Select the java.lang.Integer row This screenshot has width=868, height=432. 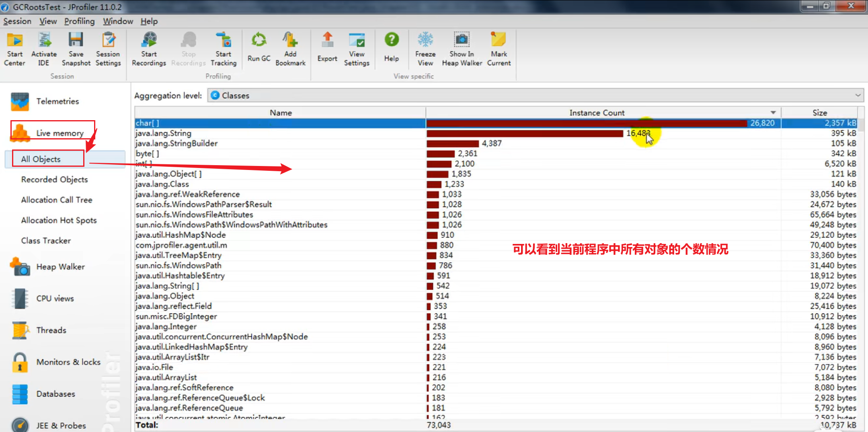496,327
